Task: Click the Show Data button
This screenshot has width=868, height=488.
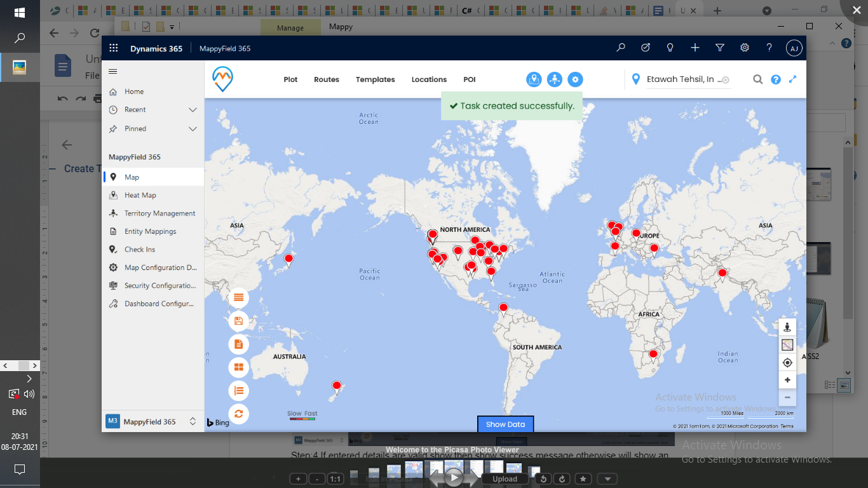Action: [506, 424]
